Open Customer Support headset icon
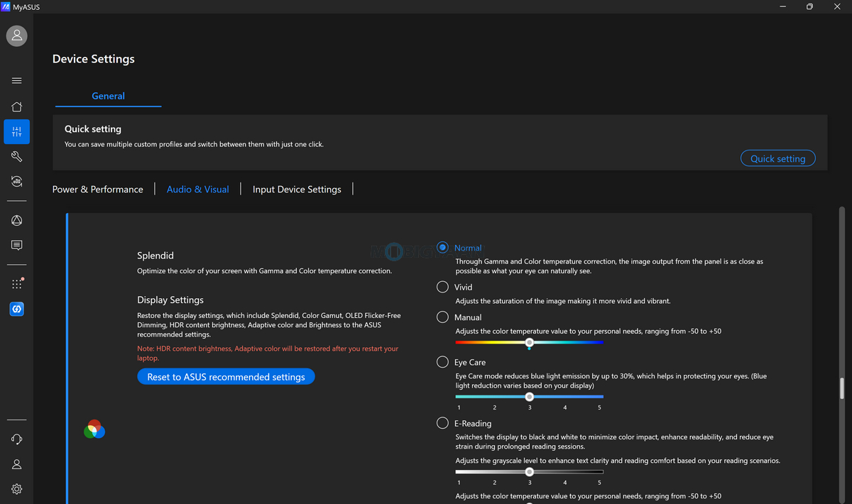Image resolution: width=852 pixels, height=504 pixels. (17, 439)
